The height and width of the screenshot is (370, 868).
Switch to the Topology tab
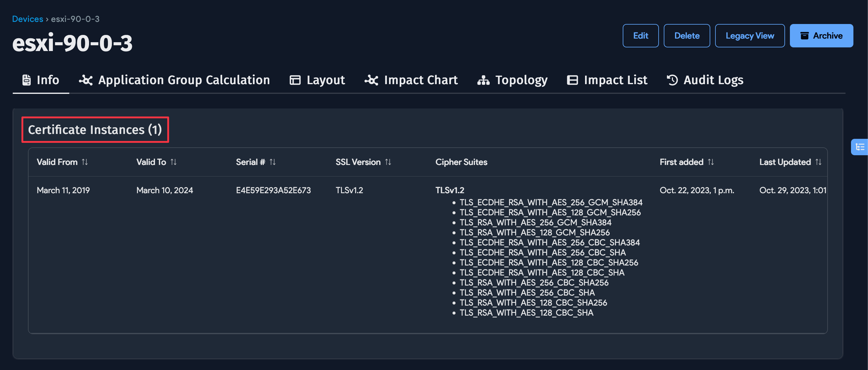pyautogui.click(x=521, y=80)
